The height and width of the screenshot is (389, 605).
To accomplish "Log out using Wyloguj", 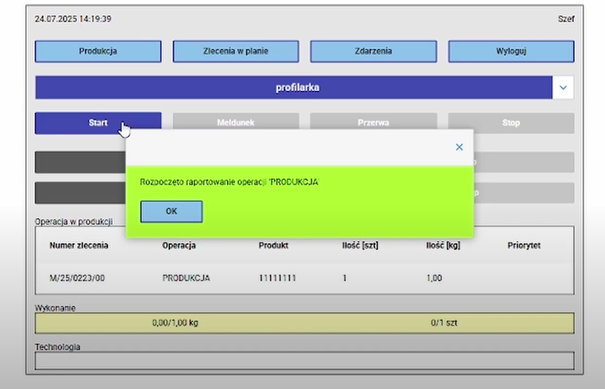I will (511, 51).
